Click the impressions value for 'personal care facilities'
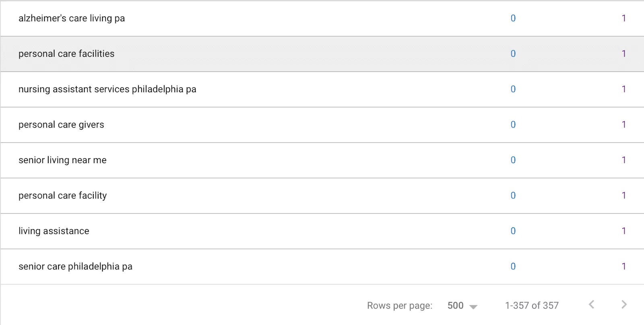This screenshot has width=644, height=325. 623,54
